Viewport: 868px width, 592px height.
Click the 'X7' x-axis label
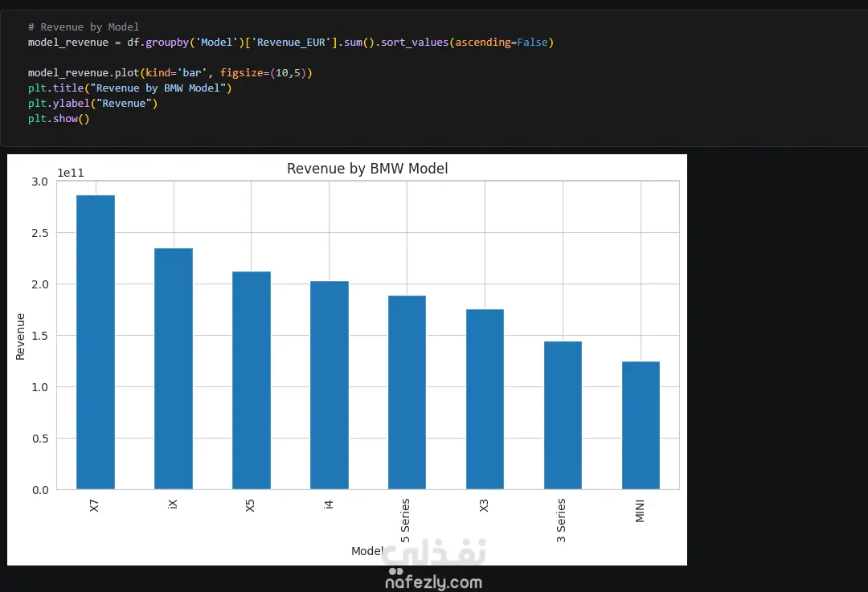[x=94, y=506]
